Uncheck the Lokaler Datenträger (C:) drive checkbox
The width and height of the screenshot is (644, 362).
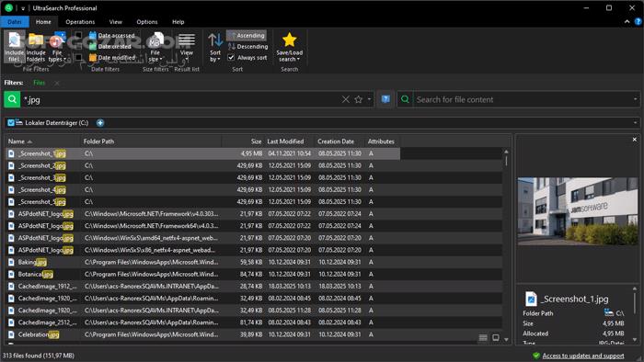11,122
